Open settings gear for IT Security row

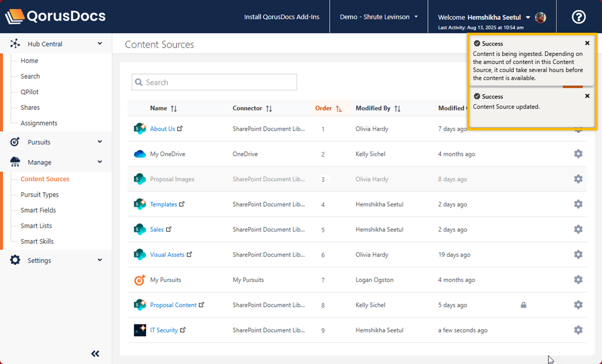[578, 330]
